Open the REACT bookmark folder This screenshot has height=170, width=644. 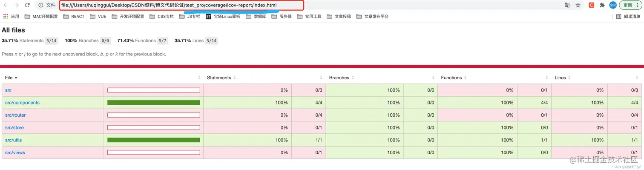click(74, 17)
